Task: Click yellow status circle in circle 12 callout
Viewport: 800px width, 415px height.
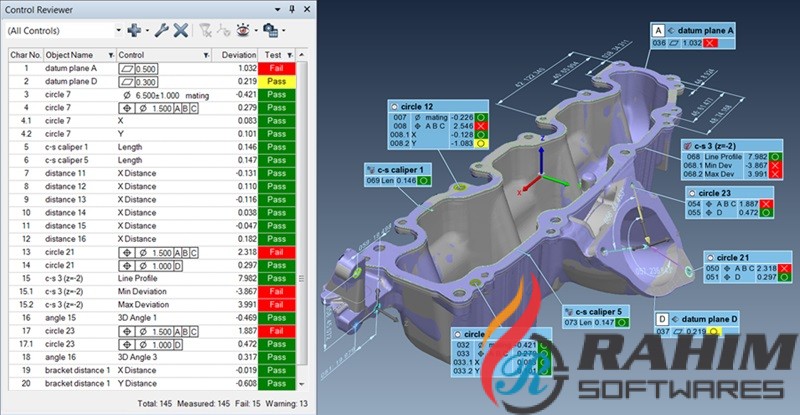Action: point(481,144)
